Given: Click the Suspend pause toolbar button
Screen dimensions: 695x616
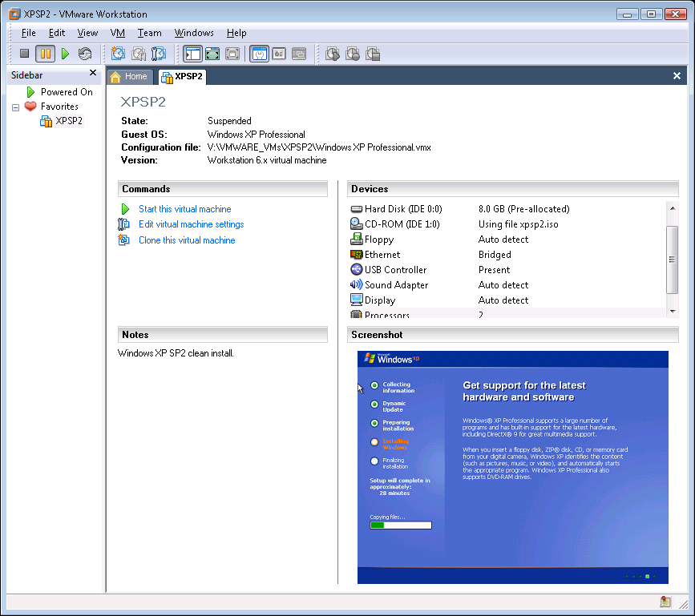Looking at the screenshot, I should [45, 54].
